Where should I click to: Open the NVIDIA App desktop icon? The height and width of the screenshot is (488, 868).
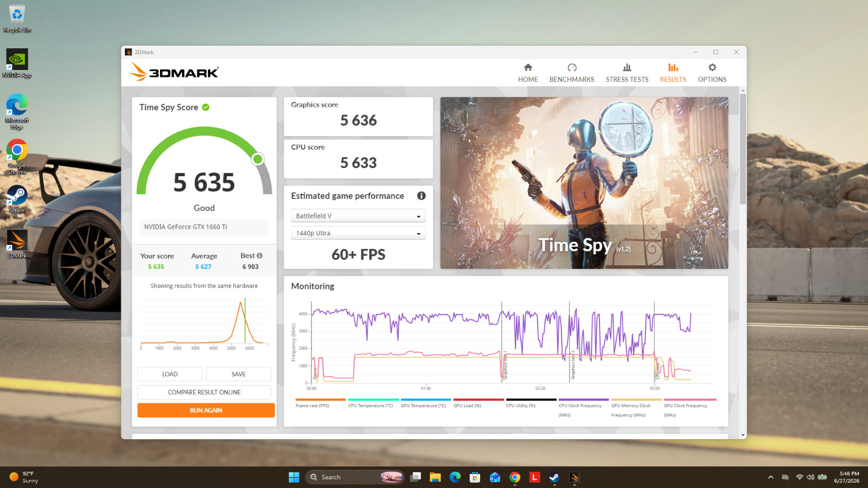point(17,64)
